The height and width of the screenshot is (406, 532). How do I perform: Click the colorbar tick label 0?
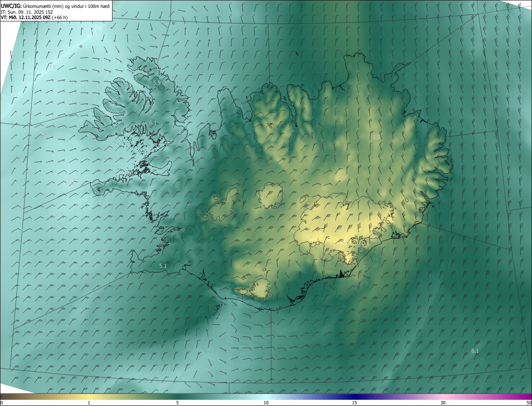1,403
